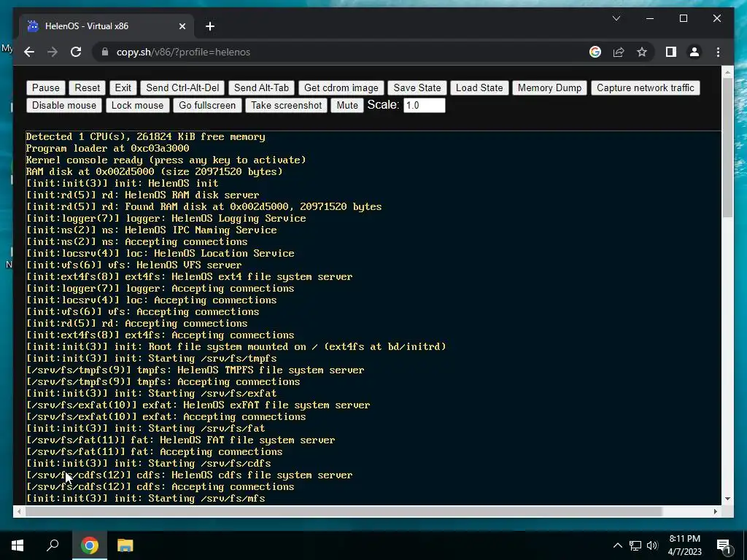Click Lock mouse

pyautogui.click(x=137, y=105)
